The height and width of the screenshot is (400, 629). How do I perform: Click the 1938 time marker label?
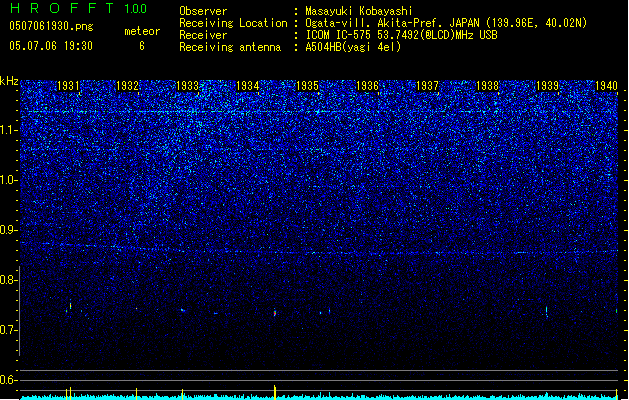tap(487, 86)
